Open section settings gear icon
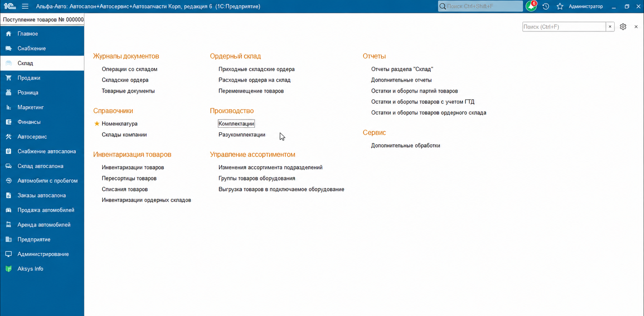Screen dimensions: 644x316 click(623, 27)
